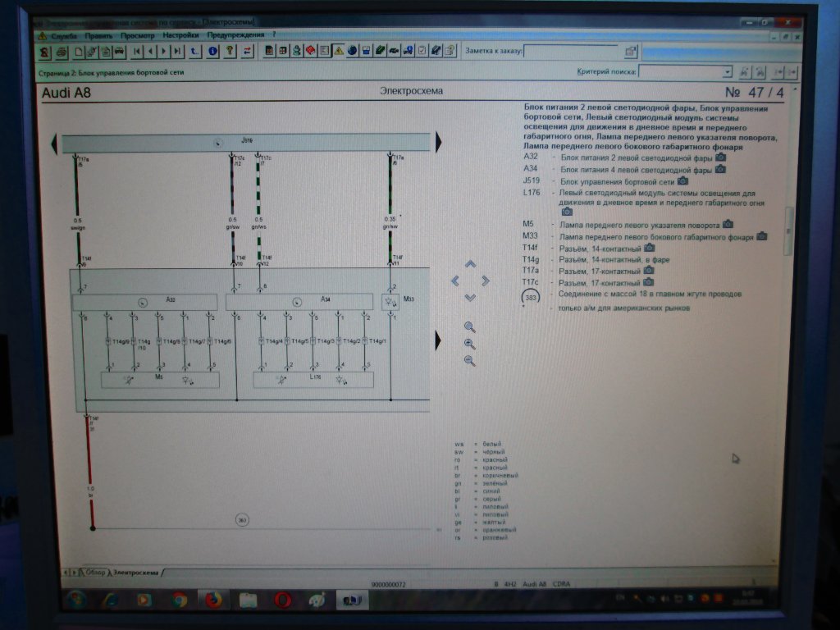This screenshot has width=840, height=630.
Task: Click camera icon next to A32 entry
Action: [x=720, y=156]
